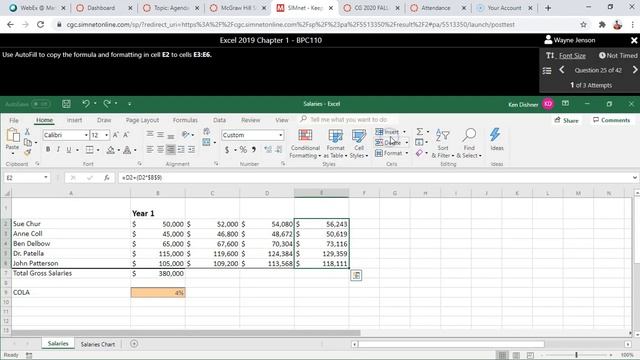Expand the Name Box dropdown
Viewport: 640px width, 360px height.
click(x=46, y=178)
